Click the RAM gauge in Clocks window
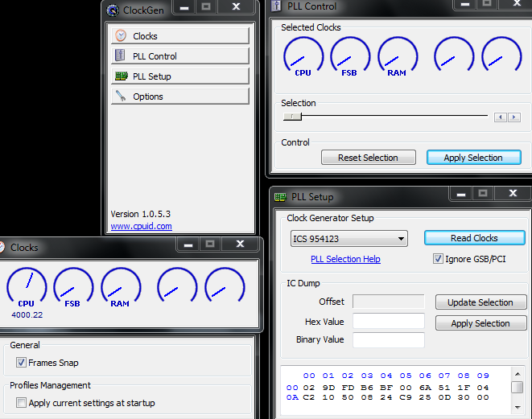This screenshot has width=532, height=419. pyautogui.click(x=121, y=287)
